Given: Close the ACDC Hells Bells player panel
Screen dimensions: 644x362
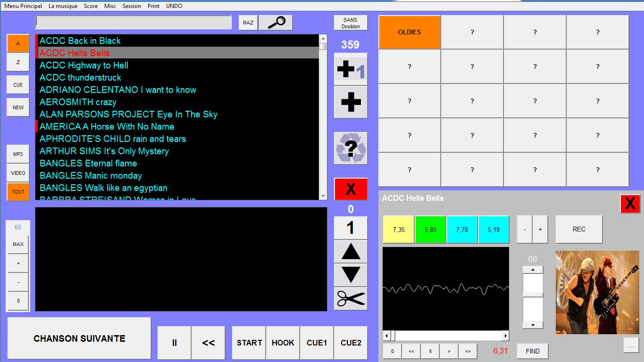Looking at the screenshot, I should coord(630,204).
